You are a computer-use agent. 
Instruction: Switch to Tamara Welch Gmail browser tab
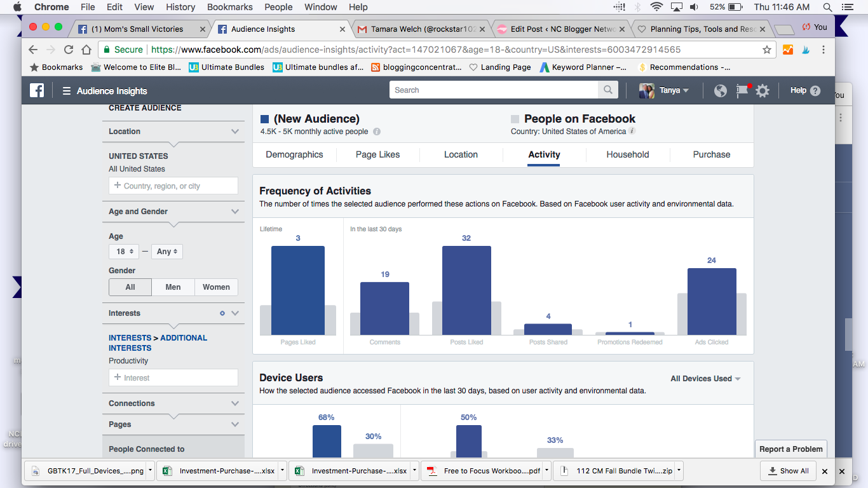(421, 29)
